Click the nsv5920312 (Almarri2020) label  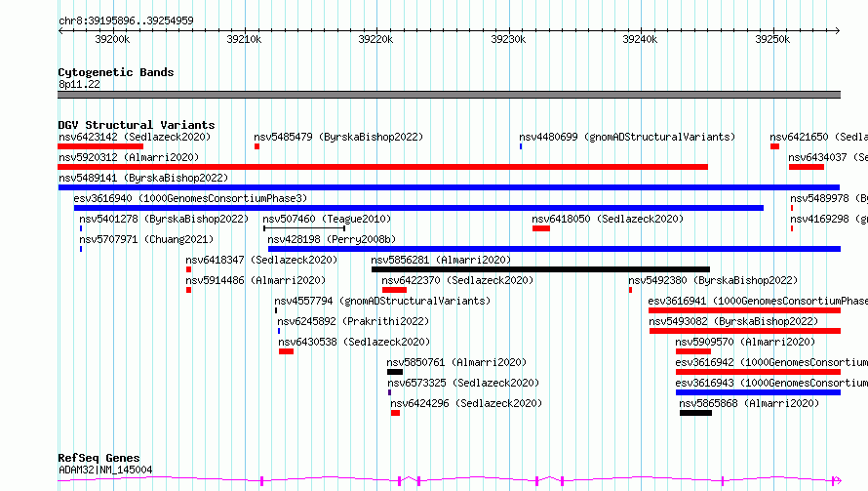(x=129, y=157)
